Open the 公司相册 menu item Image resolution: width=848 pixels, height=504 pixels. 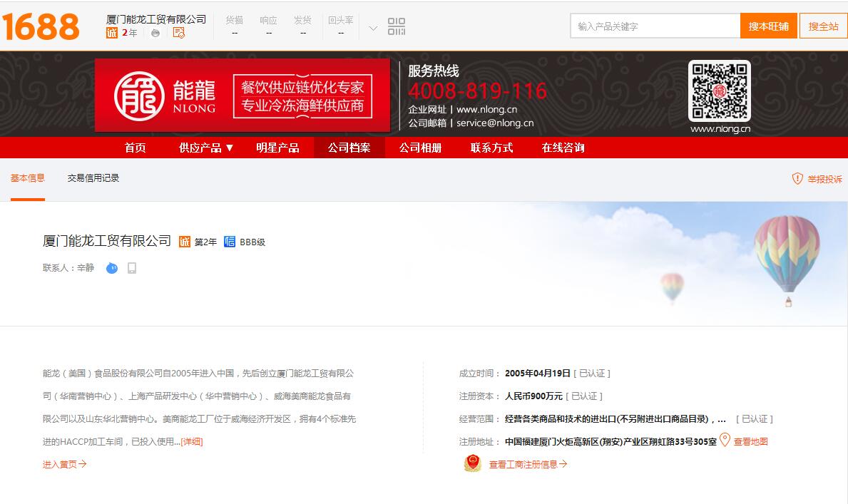point(420,148)
